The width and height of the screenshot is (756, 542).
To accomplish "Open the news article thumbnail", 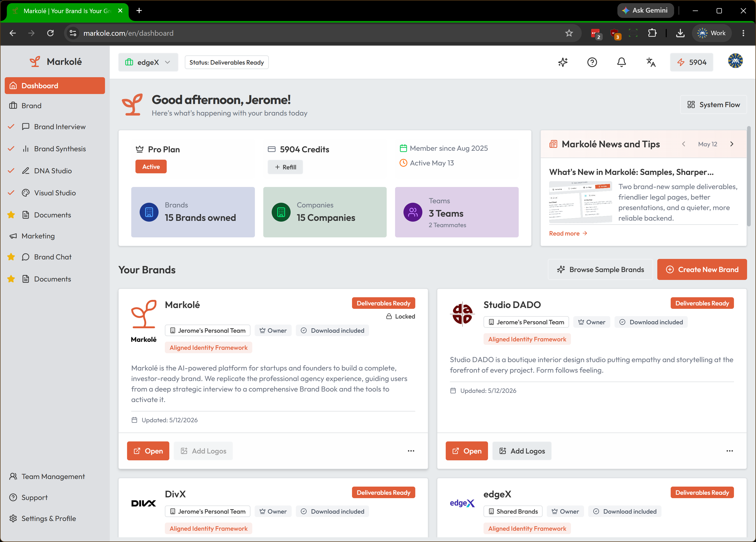I will click(x=580, y=202).
